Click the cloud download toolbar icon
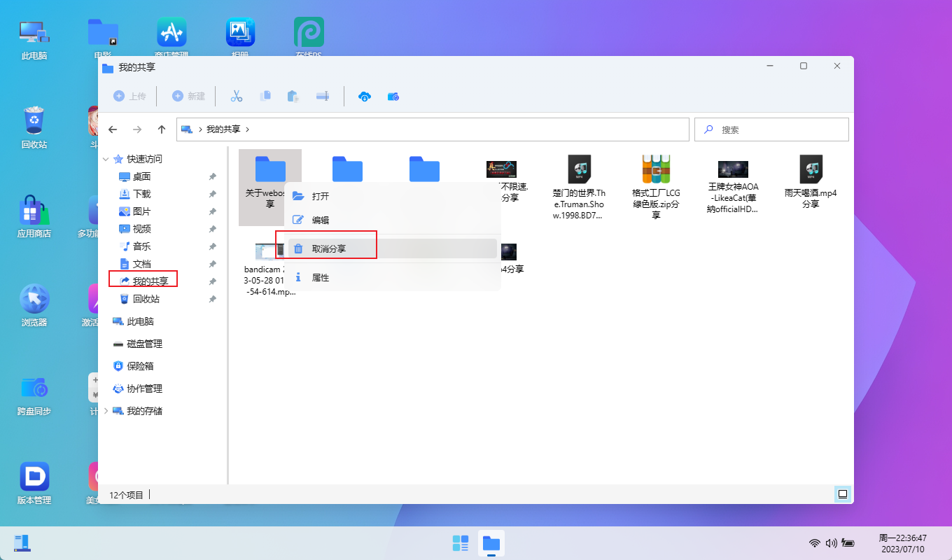 (x=364, y=97)
